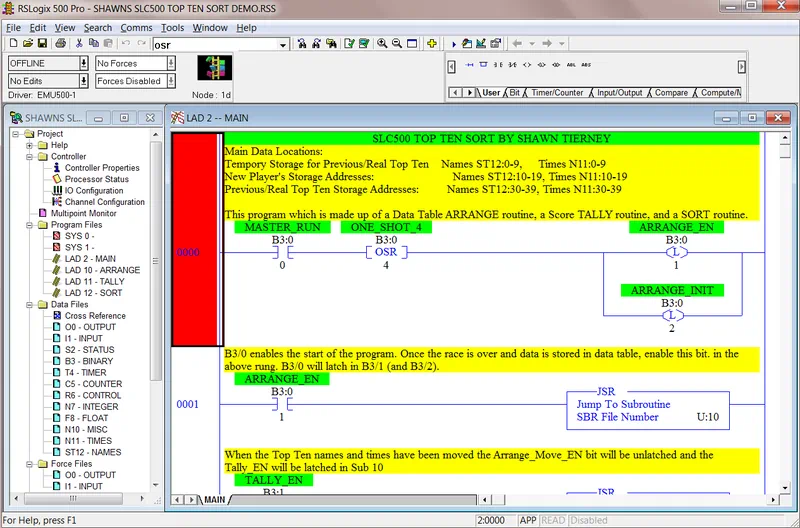Select the OSR instruction on rung 0000

tap(386, 252)
